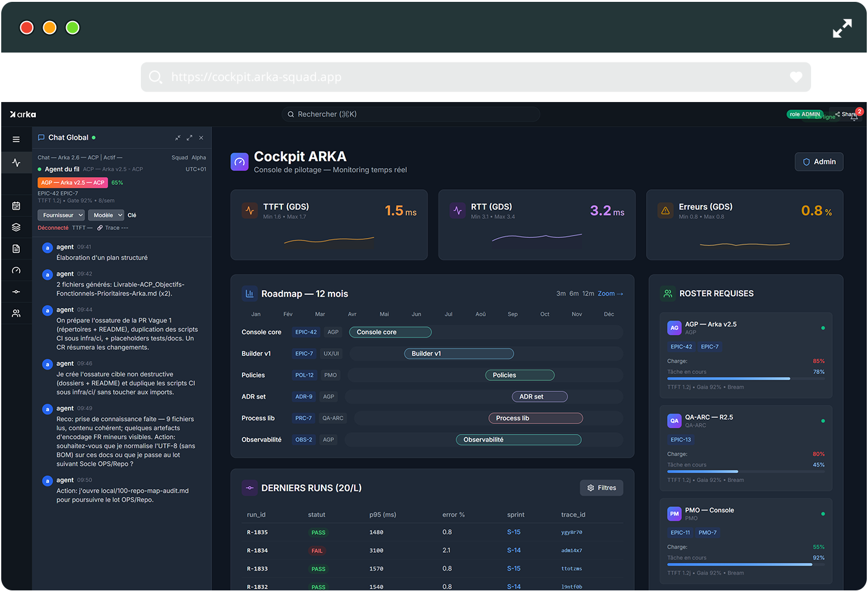Click the EPIC-13 tag in QA-ARC card

(x=681, y=440)
